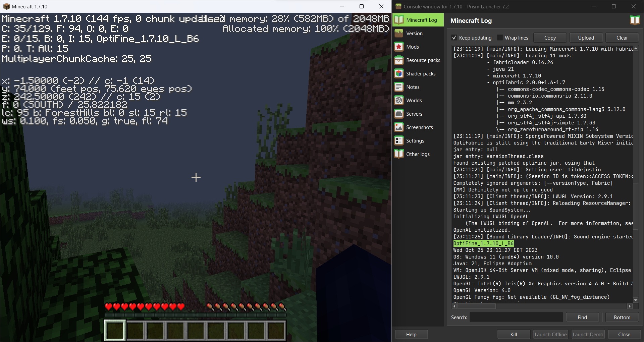Viewport: 644px width, 342px height.
Task: Disable the Keep updating checkbox
Action: click(x=454, y=38)
